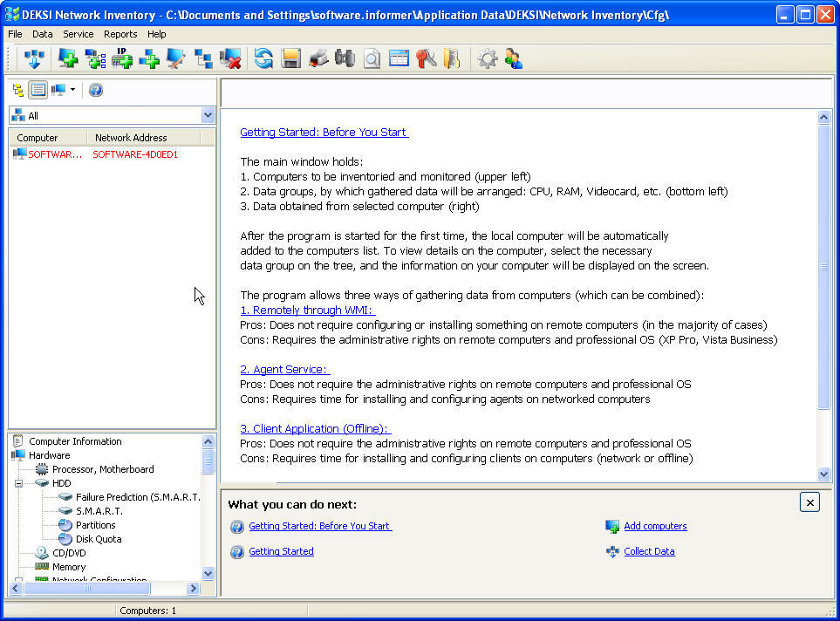The image size is (840, 621).
Task: Open the Service menu
Action: click(x=78, y=34)
